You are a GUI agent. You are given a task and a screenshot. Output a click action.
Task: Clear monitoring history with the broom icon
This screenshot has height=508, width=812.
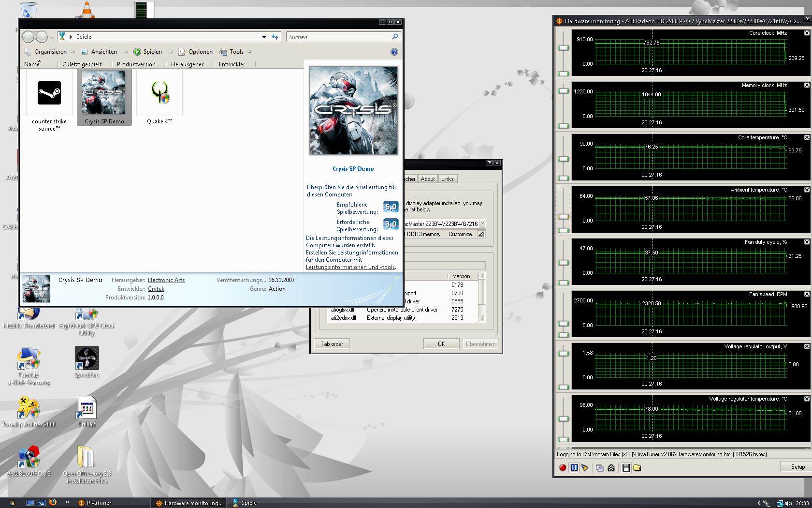tap(585, 467)
